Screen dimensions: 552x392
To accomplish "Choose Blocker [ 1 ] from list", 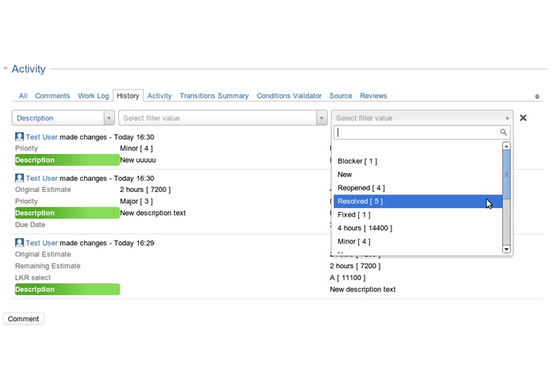I will (x=418, y=161).
